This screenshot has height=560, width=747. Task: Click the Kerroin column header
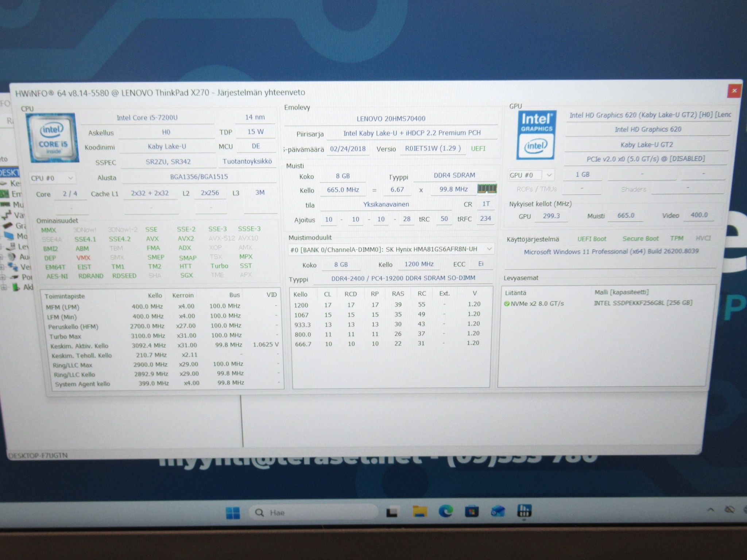coord(183,295)
